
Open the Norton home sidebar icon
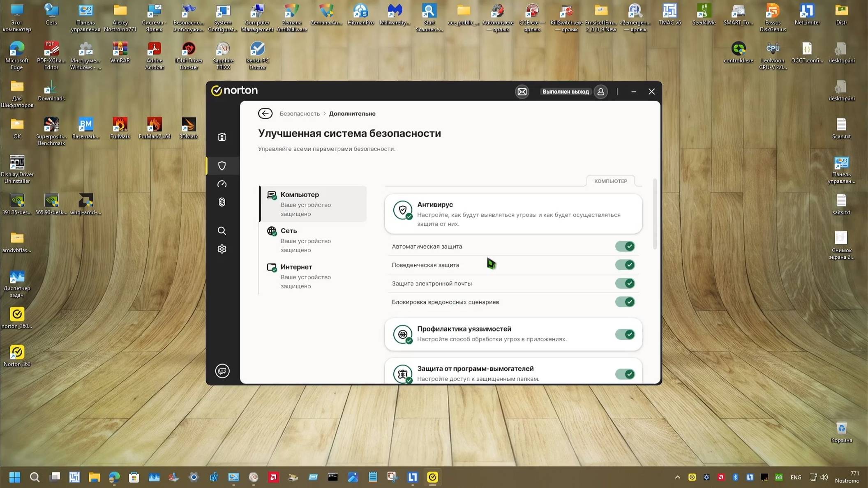222,137
